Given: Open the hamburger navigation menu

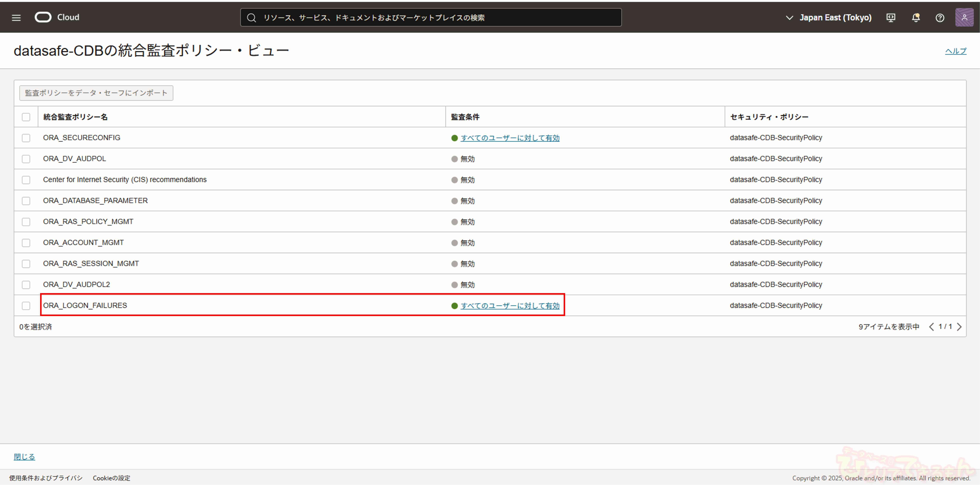Looking at the screenshot, I should (16, 18).
